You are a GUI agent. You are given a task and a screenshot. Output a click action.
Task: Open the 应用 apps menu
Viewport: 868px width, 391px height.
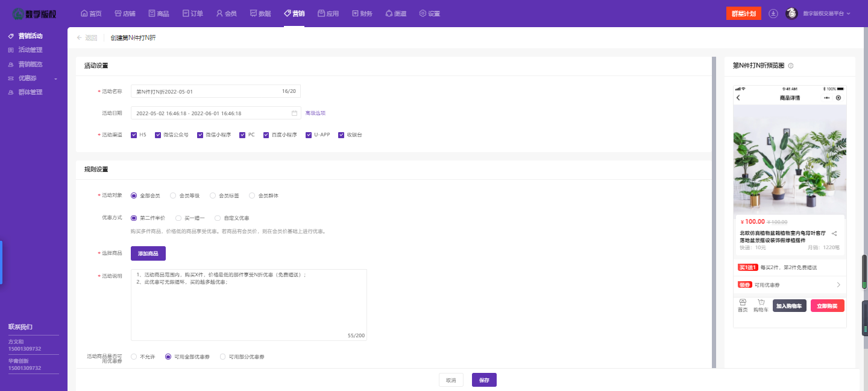tap(328, 13)
